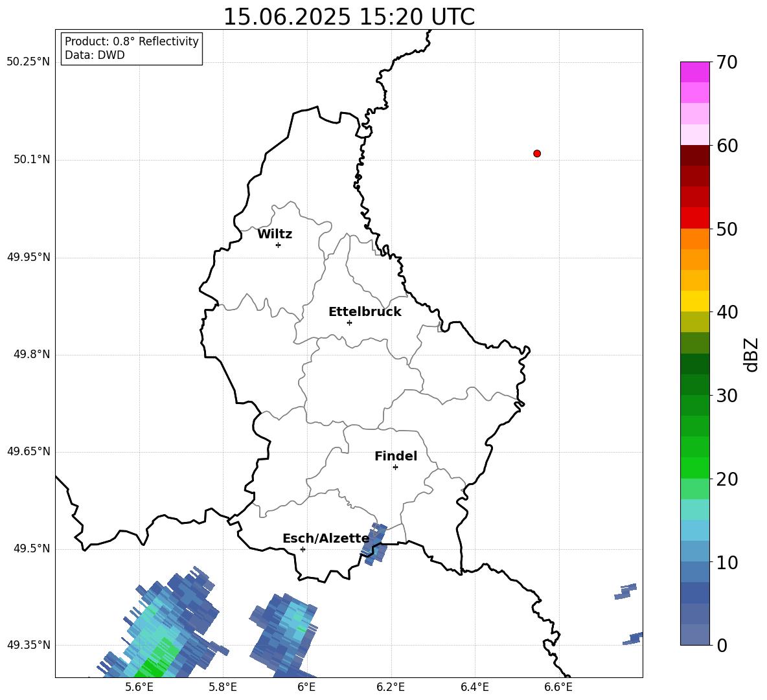The height and width of the screenshot is (700, 767).
Task: Click the 5.6°E longitude label
Action: coord(139,687)
